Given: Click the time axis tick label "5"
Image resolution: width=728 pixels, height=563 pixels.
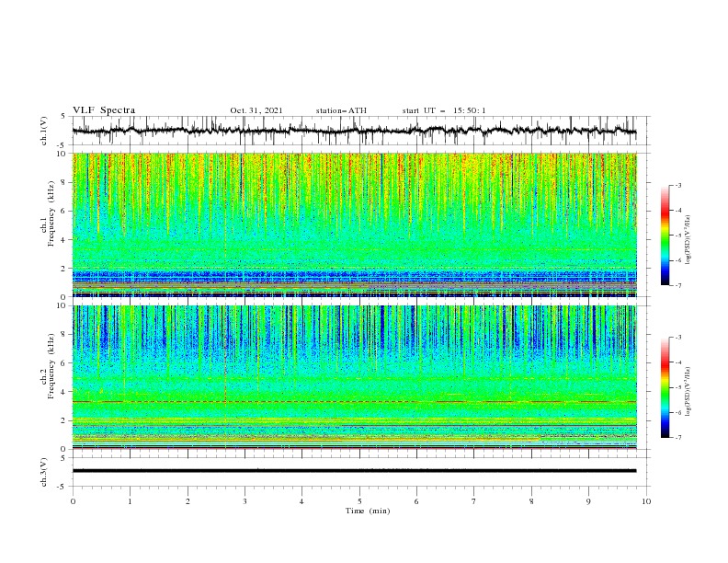Looking at the screenshot, I should point(359,501).
